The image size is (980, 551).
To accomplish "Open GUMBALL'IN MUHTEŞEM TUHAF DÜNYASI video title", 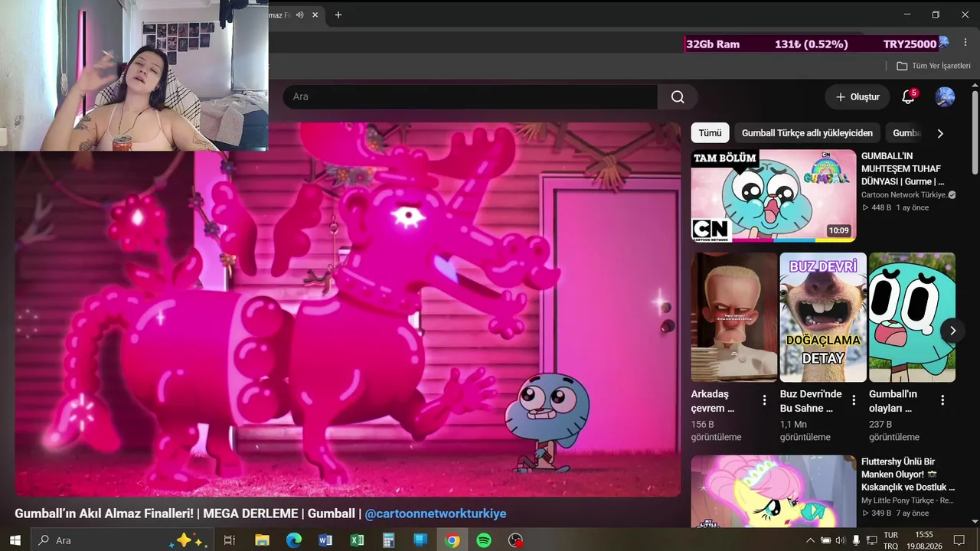I will (903, 168).
